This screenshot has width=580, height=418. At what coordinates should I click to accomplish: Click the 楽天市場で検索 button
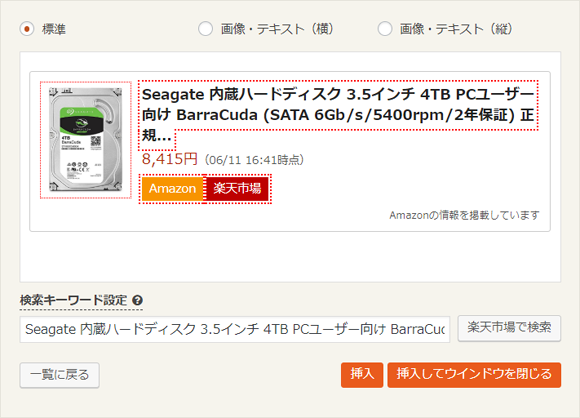pos(509,328)
